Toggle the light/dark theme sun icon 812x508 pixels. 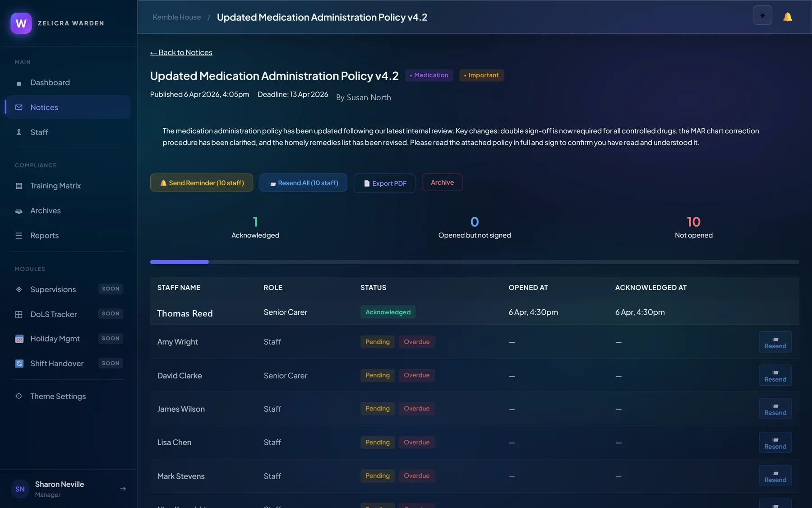[x=762, y=15]
